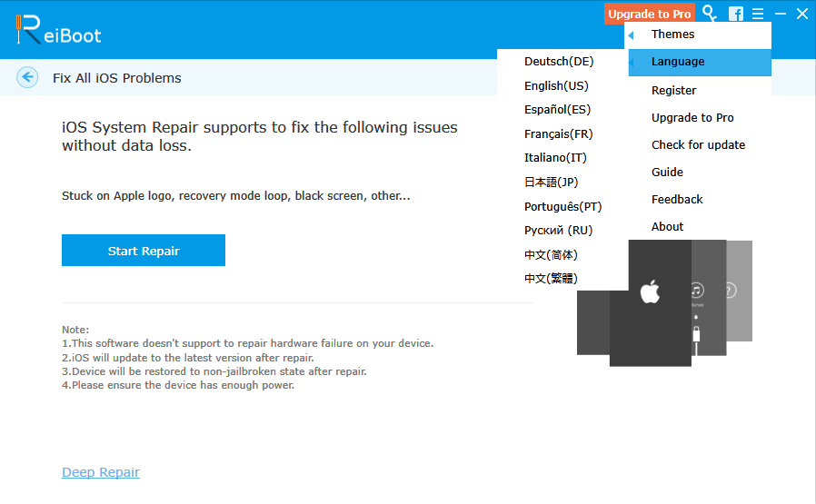The image size is (816, 504).
Task: Switch language to 中文(繁體)
Action: (551, 278)
